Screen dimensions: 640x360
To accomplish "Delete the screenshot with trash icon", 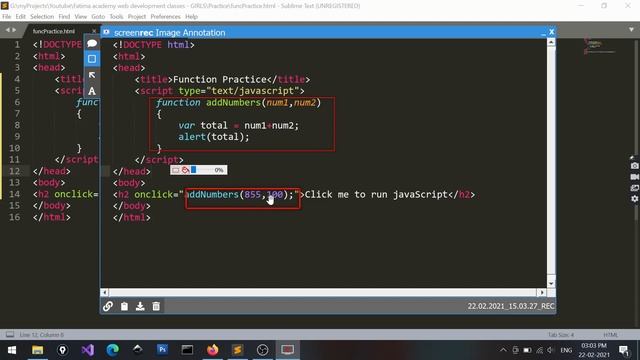I will pos(156,306).
